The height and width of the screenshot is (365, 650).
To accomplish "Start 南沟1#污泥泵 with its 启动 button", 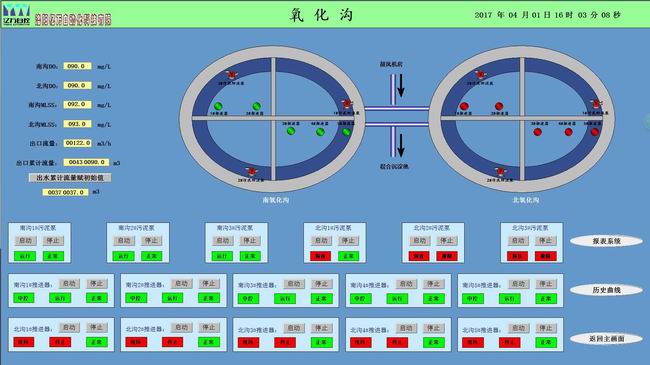I will click(26, 241).
